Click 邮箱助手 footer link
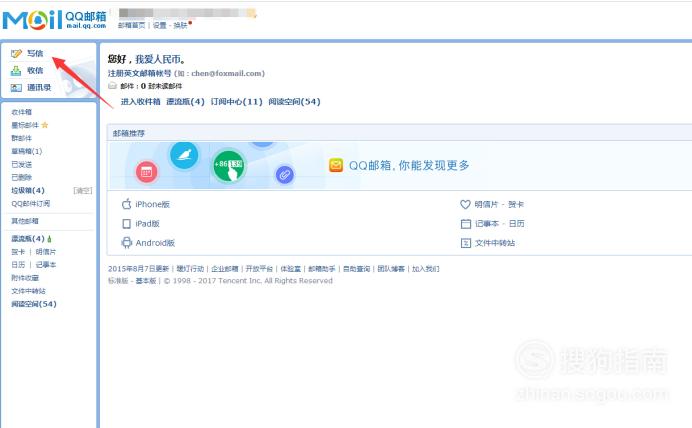Screen dimensions: 692x428 [322, 269]
